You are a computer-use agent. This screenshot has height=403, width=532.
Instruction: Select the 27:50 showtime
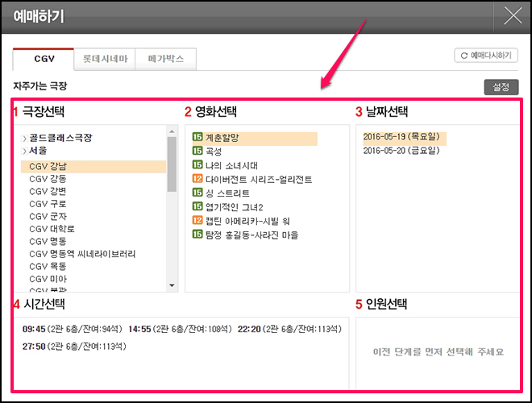74,347
